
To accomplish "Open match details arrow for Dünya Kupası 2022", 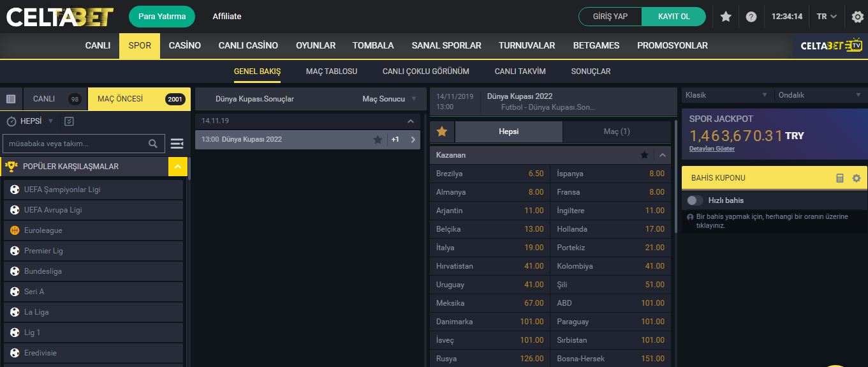I will (413, 139).
